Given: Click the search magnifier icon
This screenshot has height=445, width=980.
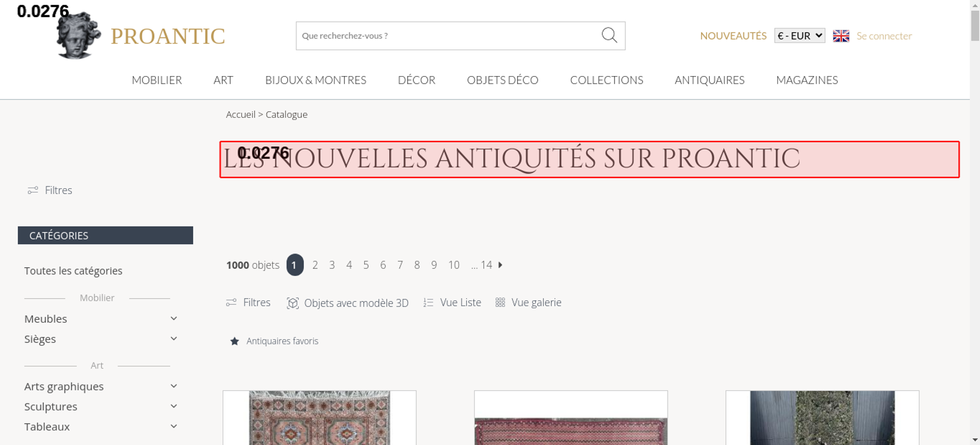Looking at the screenshot, I should click(609, 35).
